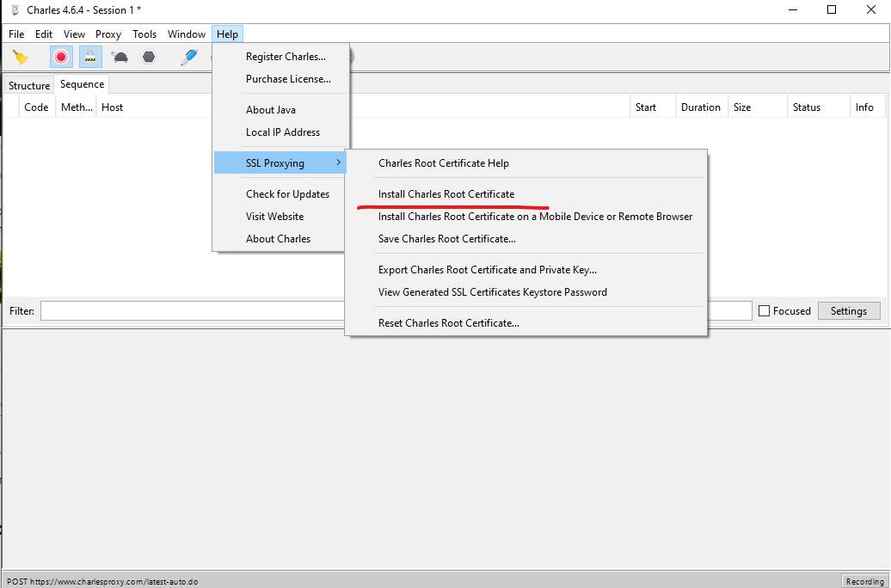Screen dimensions: 891x588
Task: Toggle the SSL Proxying padlock icon
Action: pyautogui.click(x=90, y=57)
